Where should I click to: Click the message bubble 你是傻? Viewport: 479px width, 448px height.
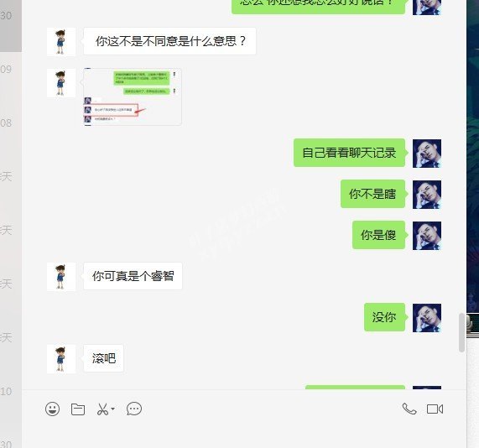[x=378, y=235]
